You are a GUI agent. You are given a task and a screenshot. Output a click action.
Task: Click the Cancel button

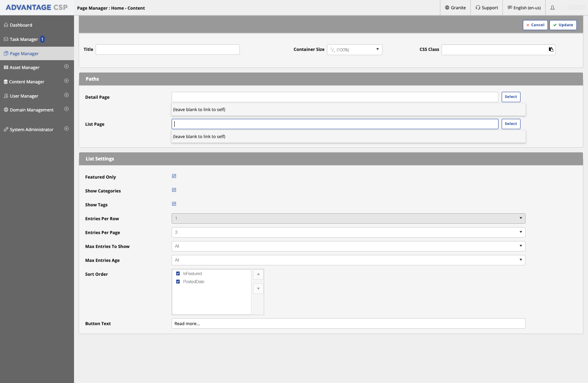pos(535,25)
